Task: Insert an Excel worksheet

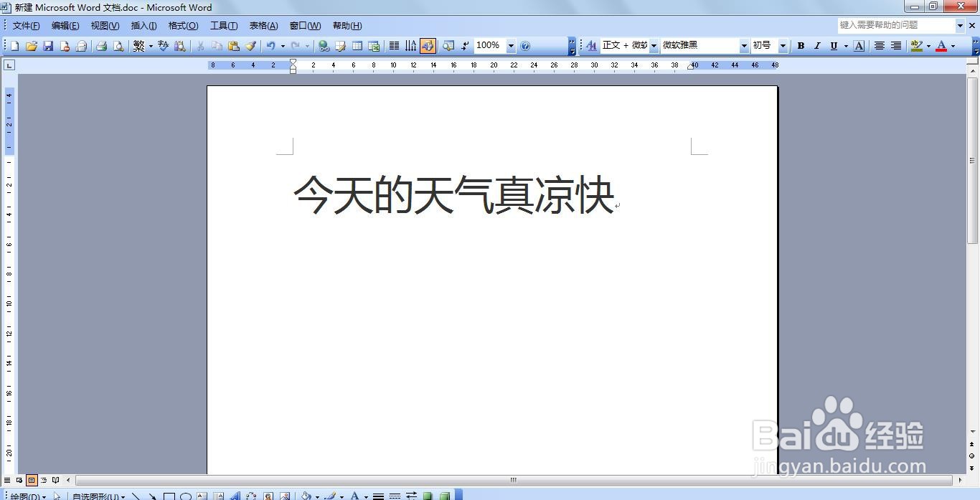Action: pyautogui.click(x=374, y=46)
